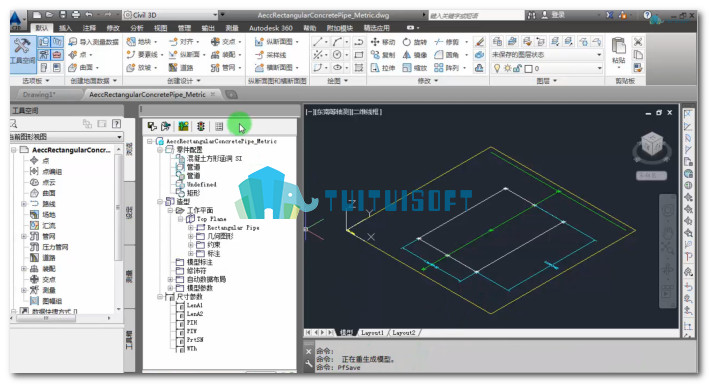
Task: Click the command line customize wrench icon
Action: 309,364
